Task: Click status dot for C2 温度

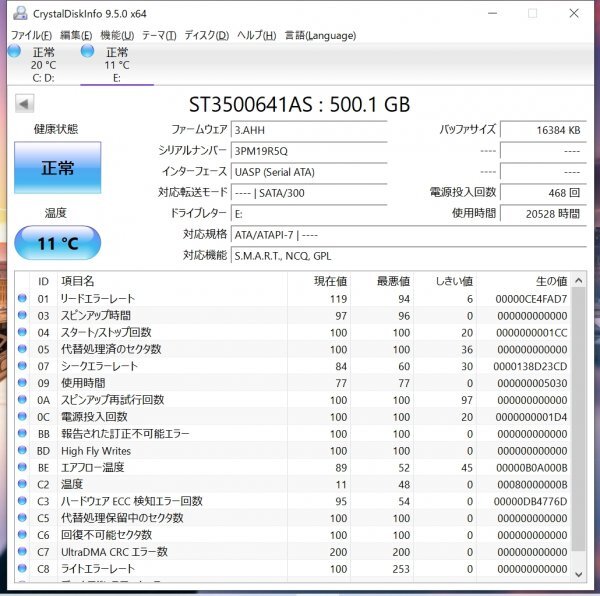Action: click(22, 484)
